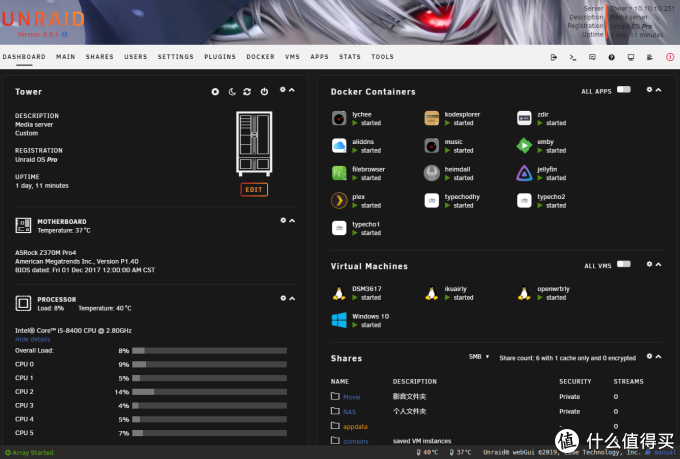
Task: Open the SETTINGS tab
Action: (175, 57)
